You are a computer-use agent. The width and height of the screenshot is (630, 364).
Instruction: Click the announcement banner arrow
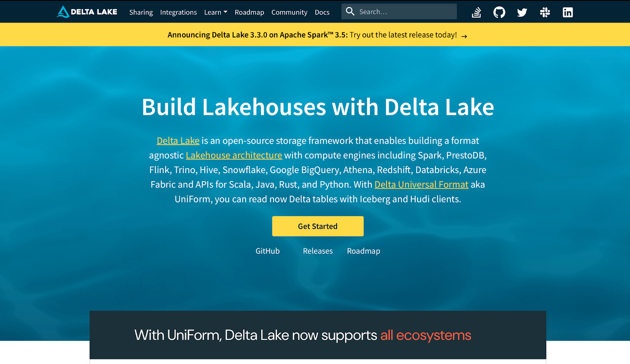pyautogui.click(x=464, y=36)
